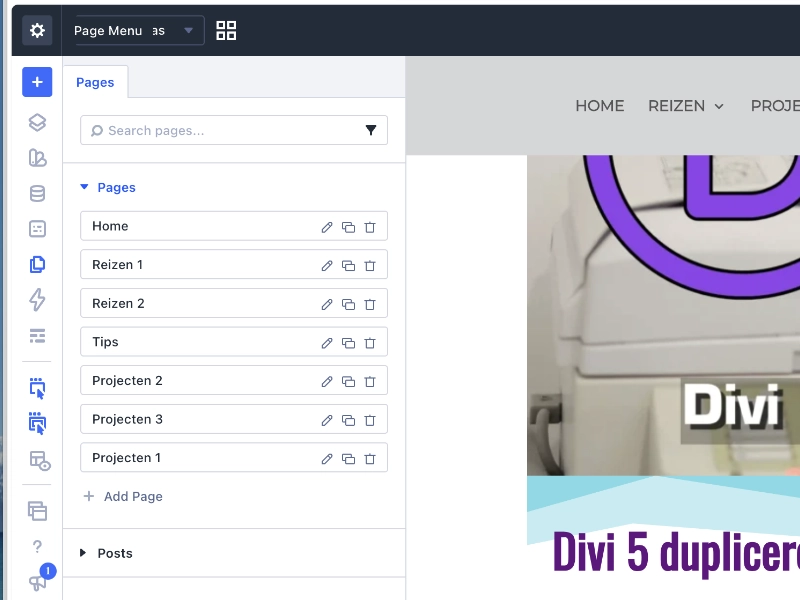
Task: Open the page filter funnel icon
Action: (371, 130)
